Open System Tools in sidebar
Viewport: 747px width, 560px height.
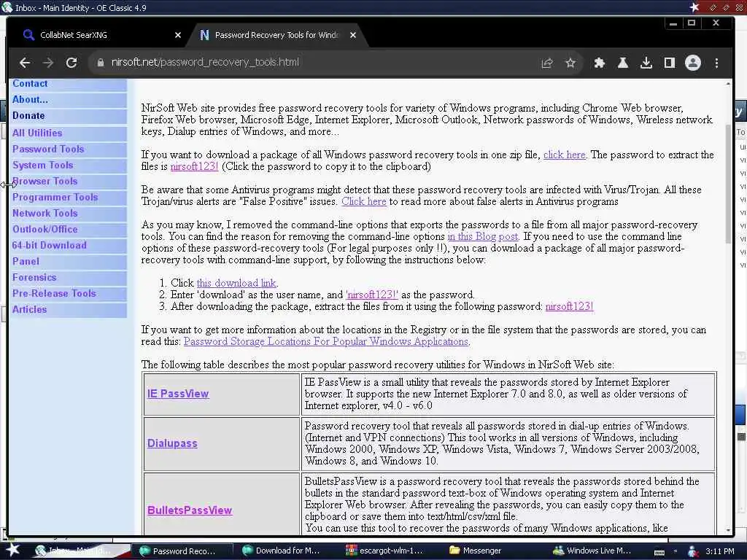[43, 166]
